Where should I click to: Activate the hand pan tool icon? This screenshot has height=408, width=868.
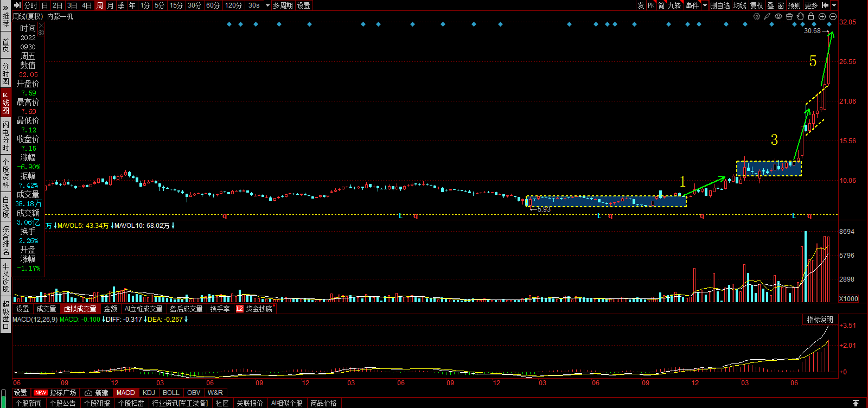click(800, 16)
